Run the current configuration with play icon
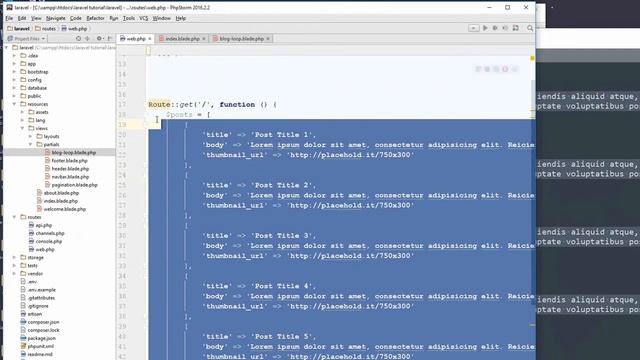Screen dimensions: 640x360 pos(485,28)
